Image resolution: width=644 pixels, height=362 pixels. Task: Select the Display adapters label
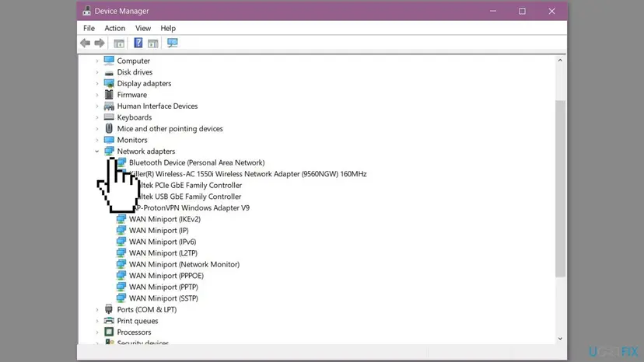click(144, 83)
